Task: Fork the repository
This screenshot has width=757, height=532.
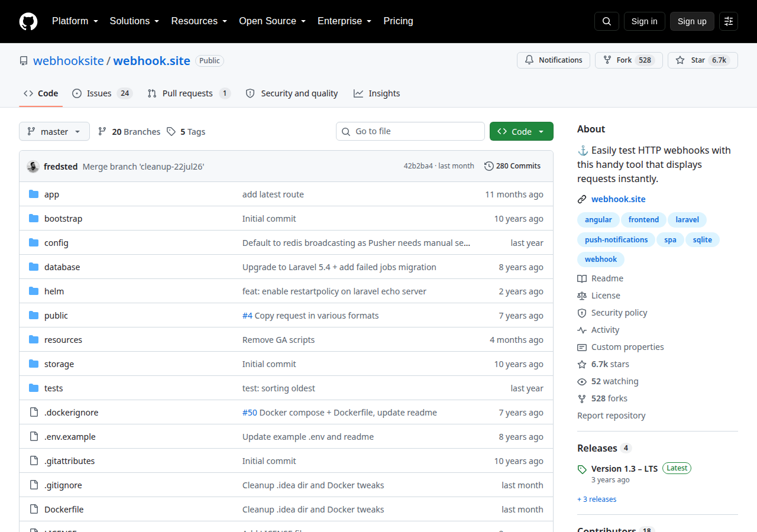Action: click(x=629, y=60)
